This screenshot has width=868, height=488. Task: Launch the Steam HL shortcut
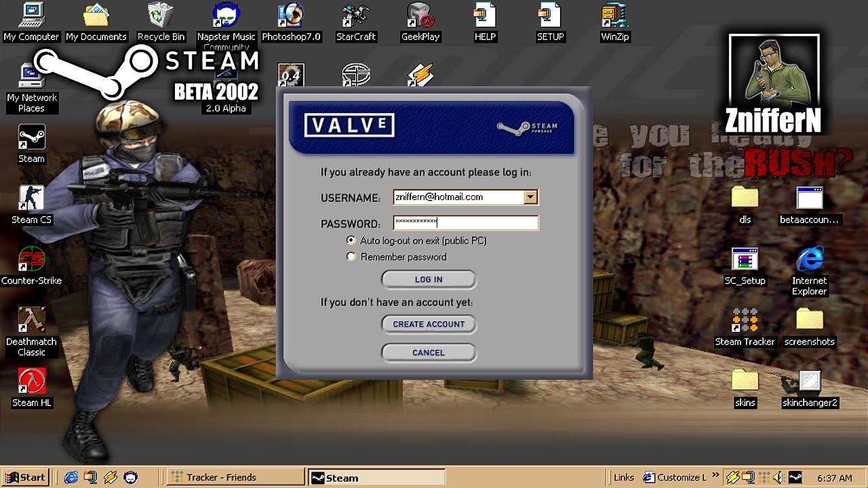coord(31,381)
